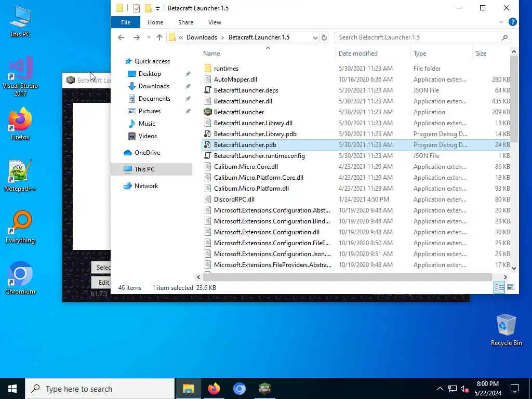Open Visual Studio 2017 desktop shortcut

20,76
